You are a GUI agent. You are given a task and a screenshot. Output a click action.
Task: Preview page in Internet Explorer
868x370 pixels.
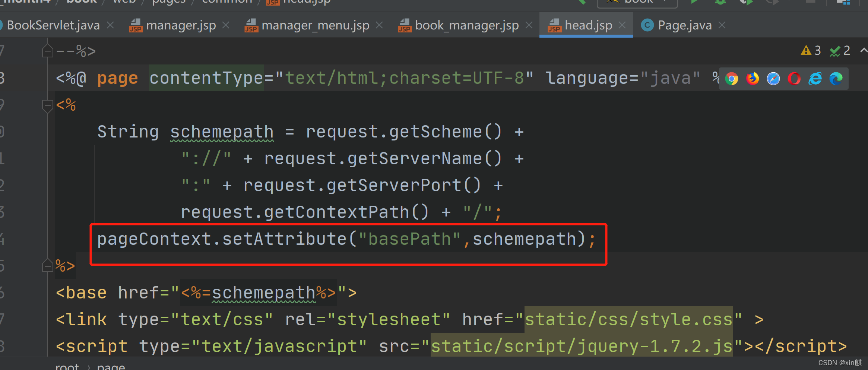pos(815,79)
